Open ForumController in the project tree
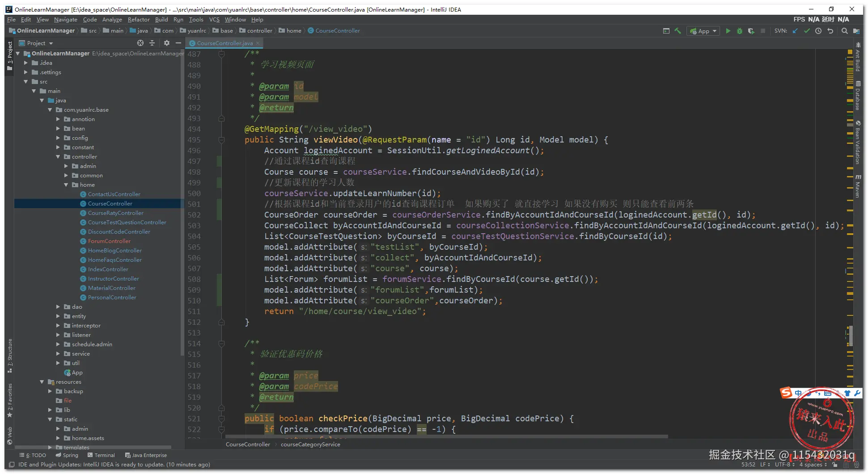This screenshot has height=474, width=868. [109, 241]
